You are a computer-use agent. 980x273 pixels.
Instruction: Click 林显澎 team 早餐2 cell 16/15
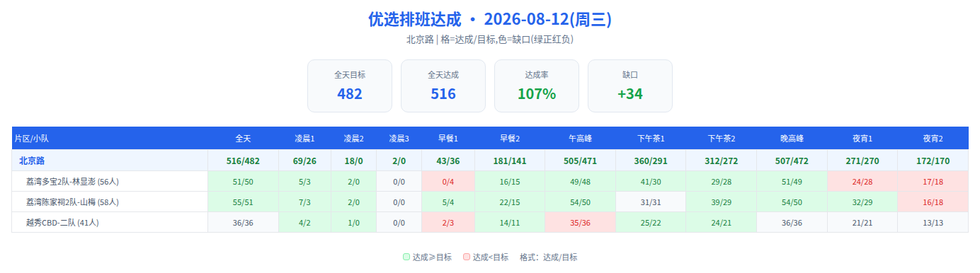pyautogui.click(x=510, y=181)
